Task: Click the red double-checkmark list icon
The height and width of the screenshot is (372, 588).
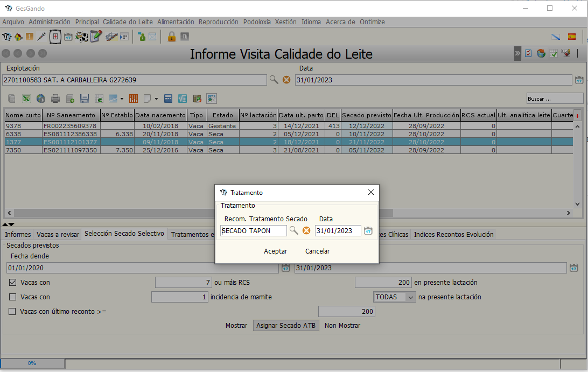Action: click(528, 53)
